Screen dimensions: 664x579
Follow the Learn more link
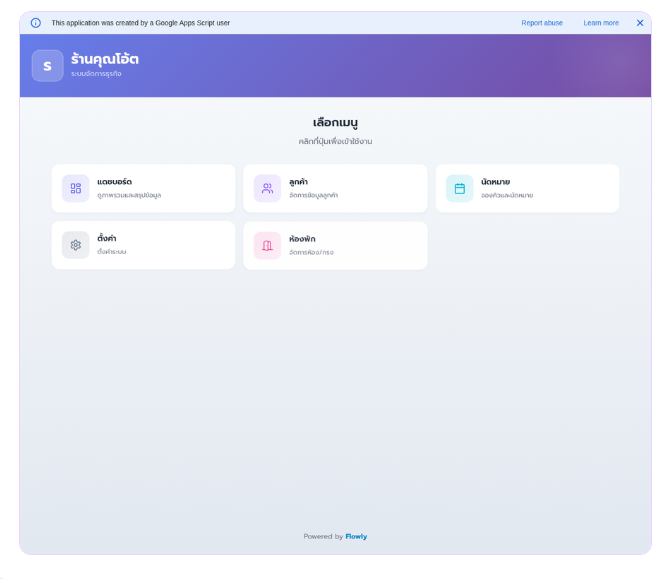[x=601, y=23]
